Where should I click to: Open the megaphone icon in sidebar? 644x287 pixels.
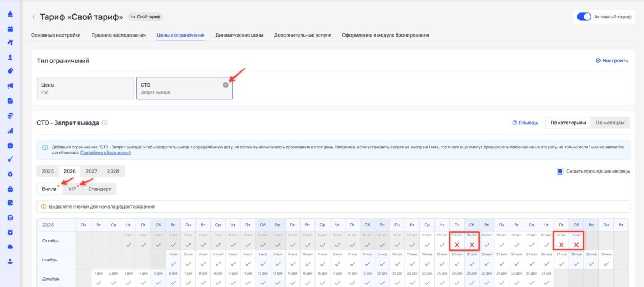pyautogui.click(x=10, y=86)
